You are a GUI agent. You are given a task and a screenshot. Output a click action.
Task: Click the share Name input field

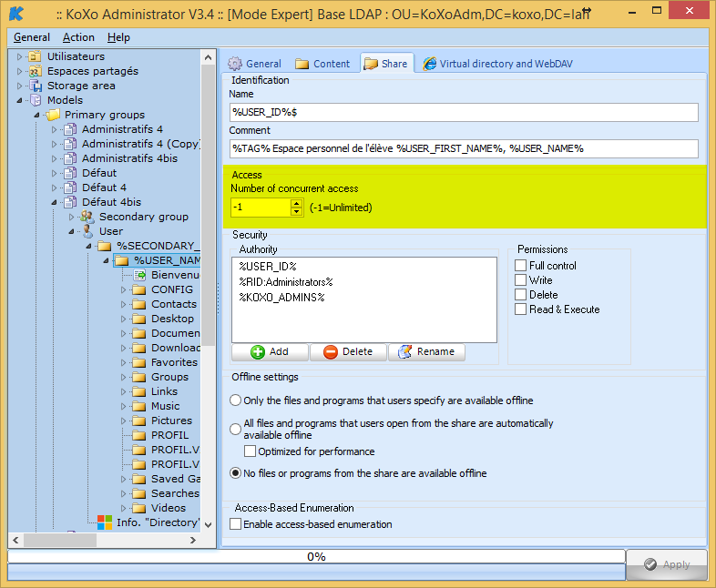pyautogui.click(x=464, y=112)
